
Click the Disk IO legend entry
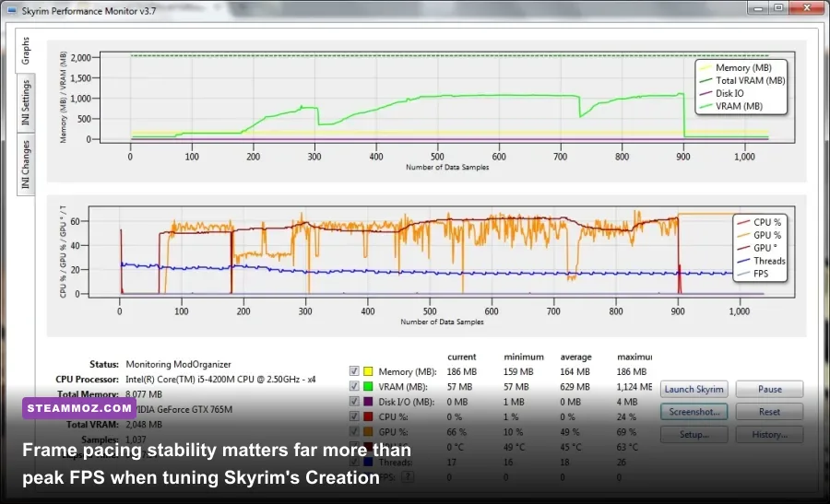[722, 93]
